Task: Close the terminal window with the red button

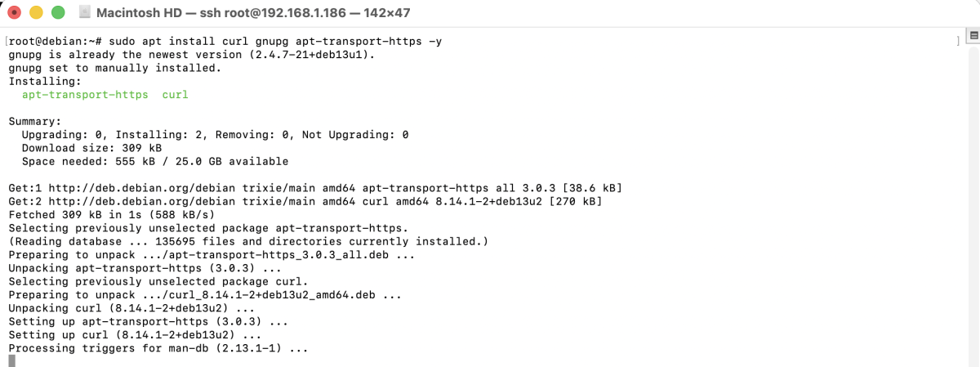Action: pos(16,13)
